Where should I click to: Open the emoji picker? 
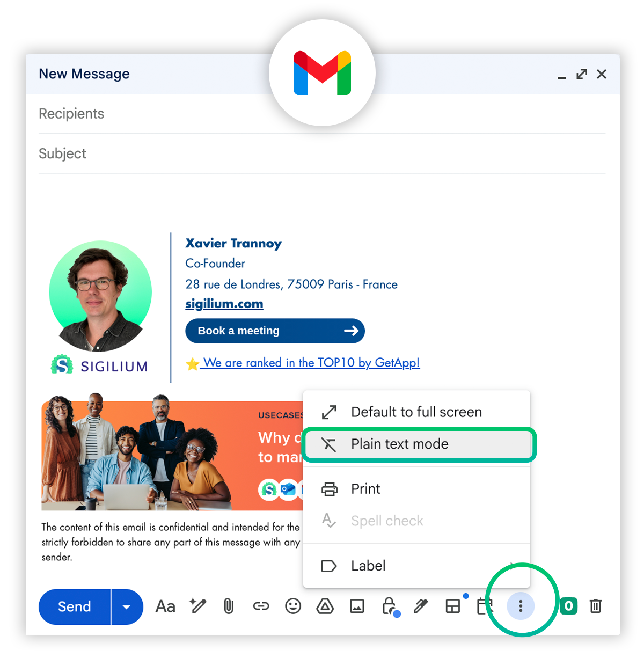(x=293, y=606)
